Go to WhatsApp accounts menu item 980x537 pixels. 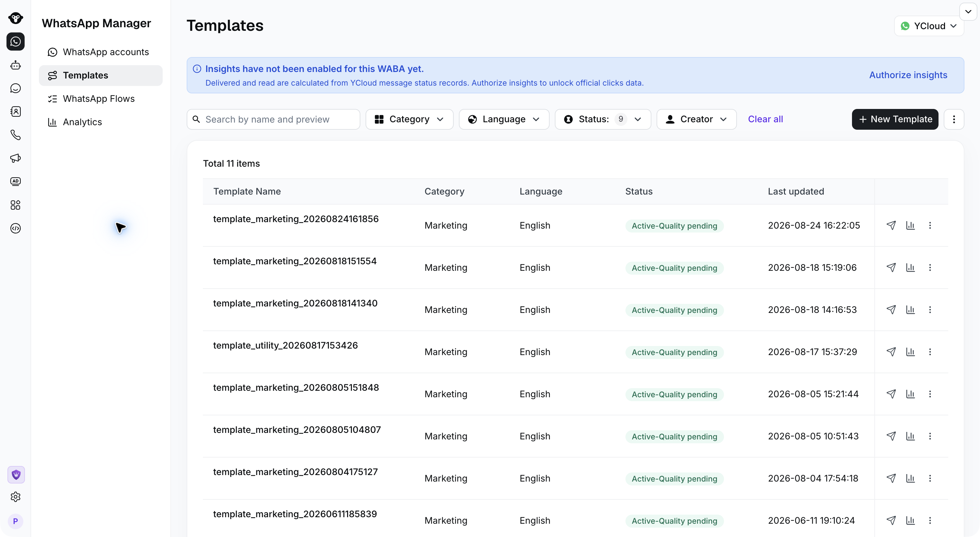point(101,52)
